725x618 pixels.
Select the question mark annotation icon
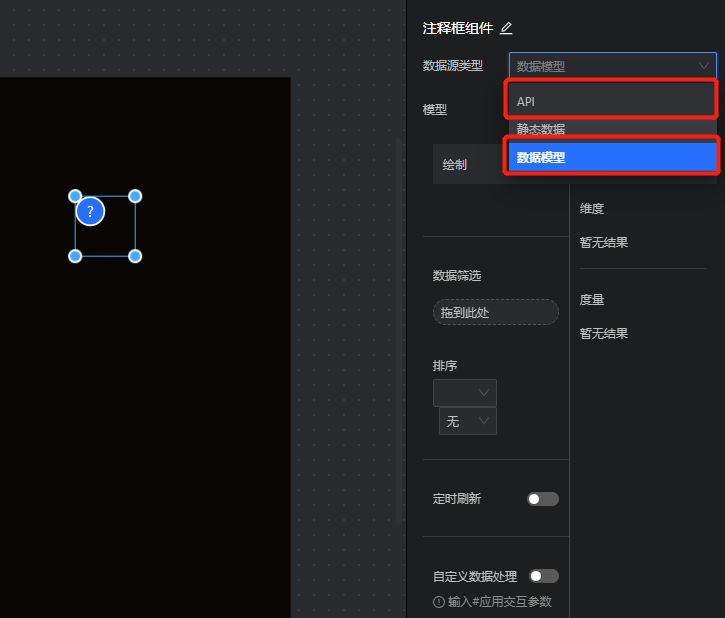click(90, 212)
